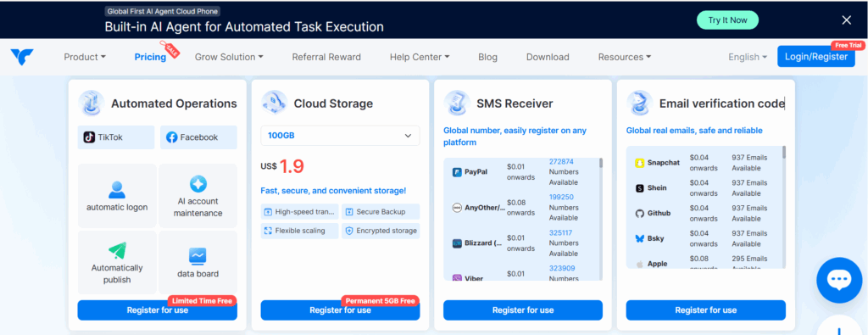This screenshot has width=868, height=335.
Task: Click 'Fast, secure, and convenient storage!'
Action: click(333, 191)
